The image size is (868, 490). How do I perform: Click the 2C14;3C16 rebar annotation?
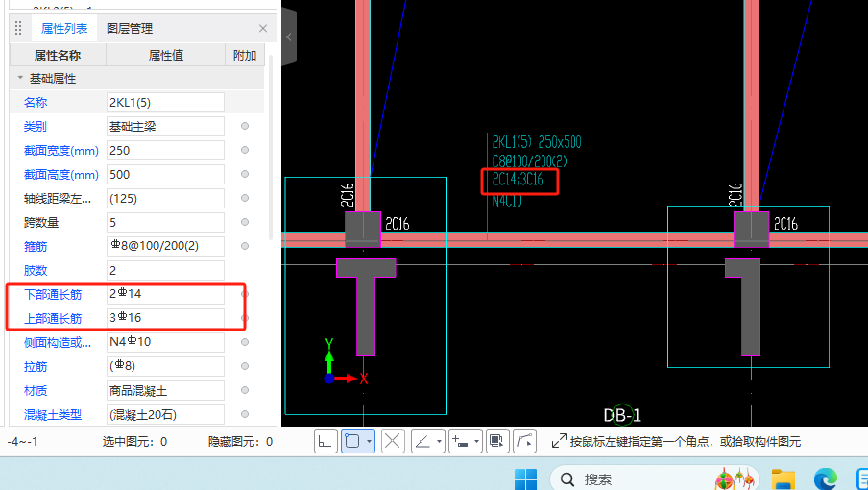518,180
